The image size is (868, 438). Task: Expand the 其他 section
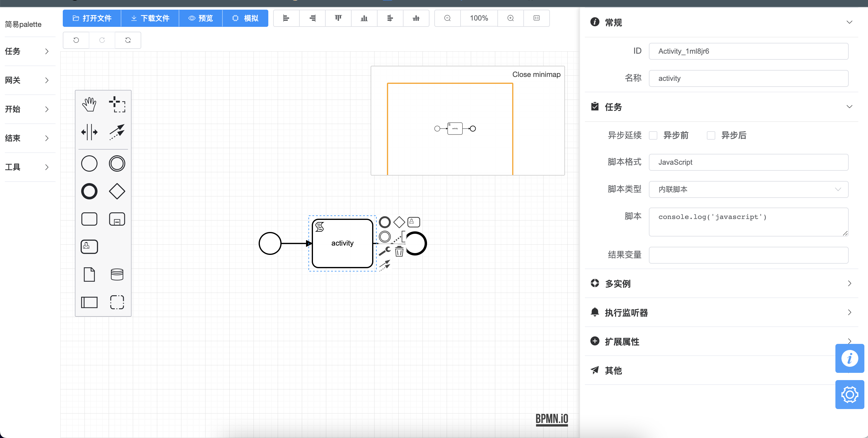(721, 370)
